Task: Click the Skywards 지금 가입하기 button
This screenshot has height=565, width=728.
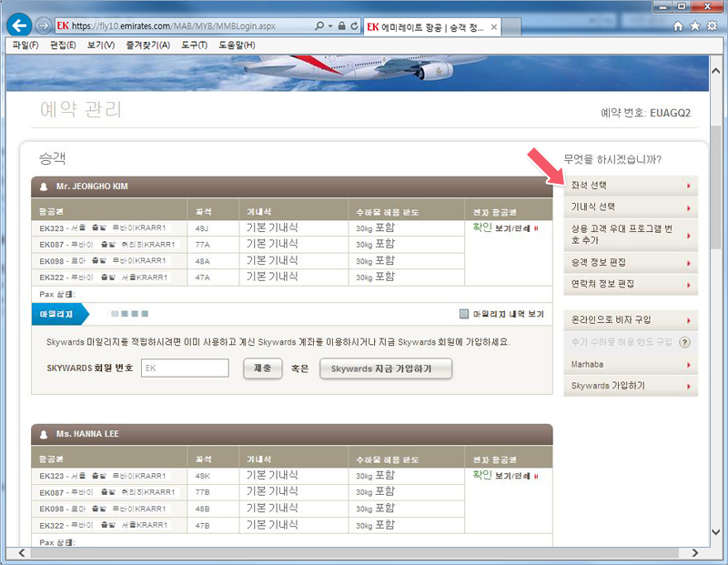Action: (386, 368)
